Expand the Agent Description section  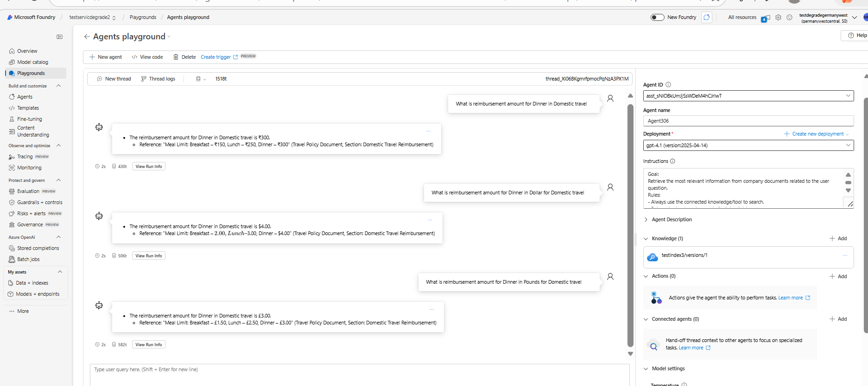pos(646,220)
